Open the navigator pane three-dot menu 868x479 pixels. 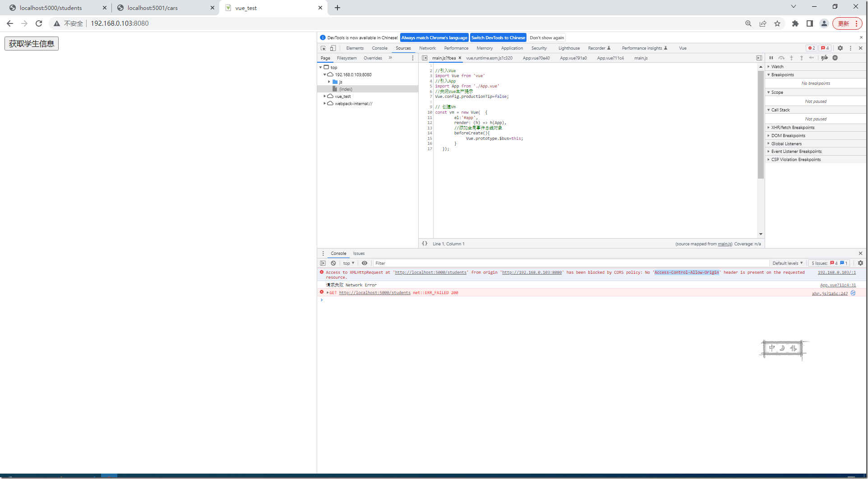pos(412,58)
